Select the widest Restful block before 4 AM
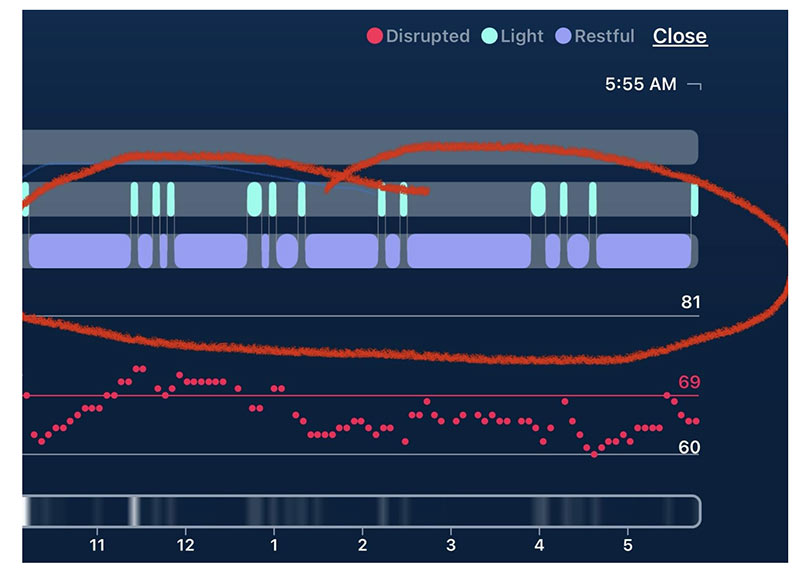800x572 pixels. 468,251
